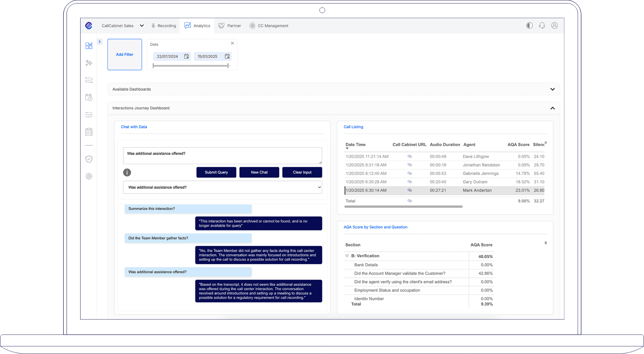This screenshot has height=354, width=644.
Task: Click the link icon next to Mark Anderton's call
Action: point(410,190)
